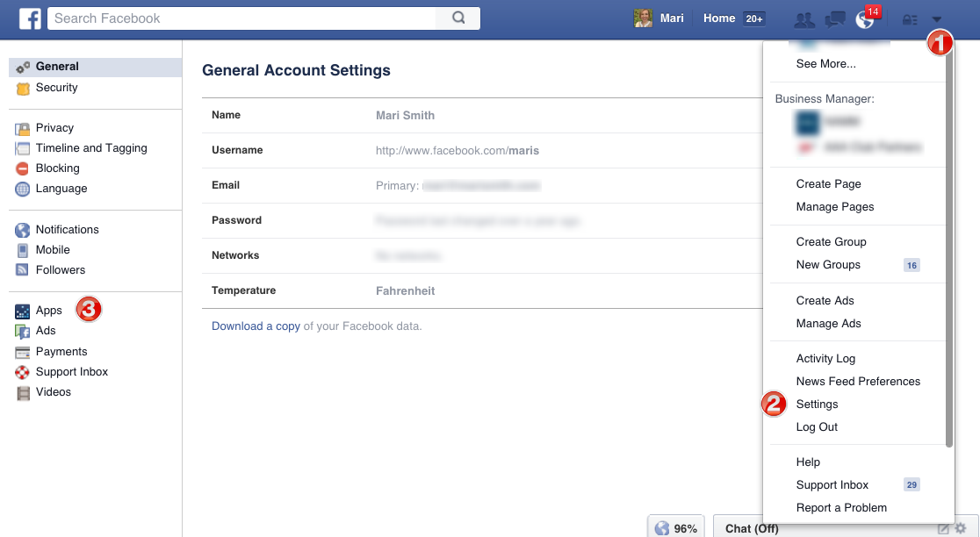Click Mari's profile picture thumbnail
This screenshot has width=980, height=537.
(x=643, y=18)
